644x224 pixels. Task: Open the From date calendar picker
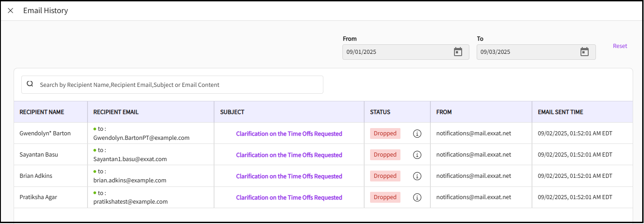458,52
